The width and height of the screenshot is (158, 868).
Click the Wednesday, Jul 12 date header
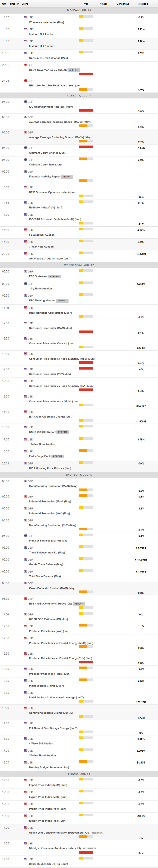(x=79, y=265)
